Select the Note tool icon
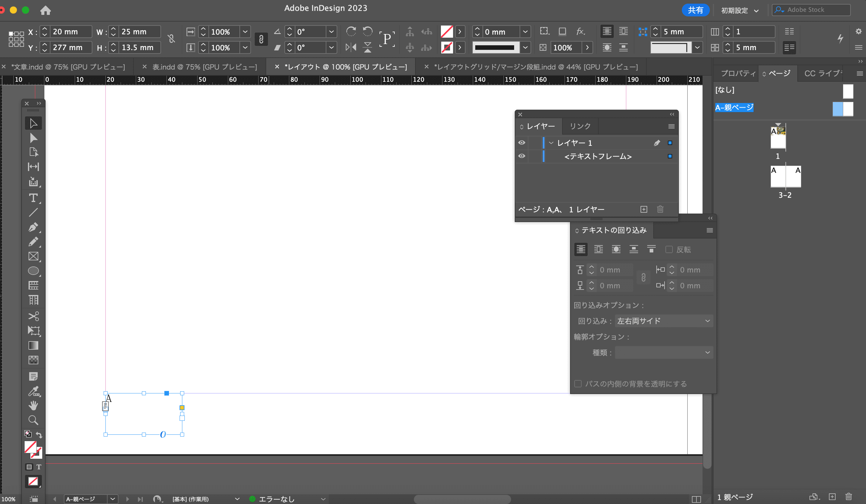This screenshot has height=504, width=866. 33,377
